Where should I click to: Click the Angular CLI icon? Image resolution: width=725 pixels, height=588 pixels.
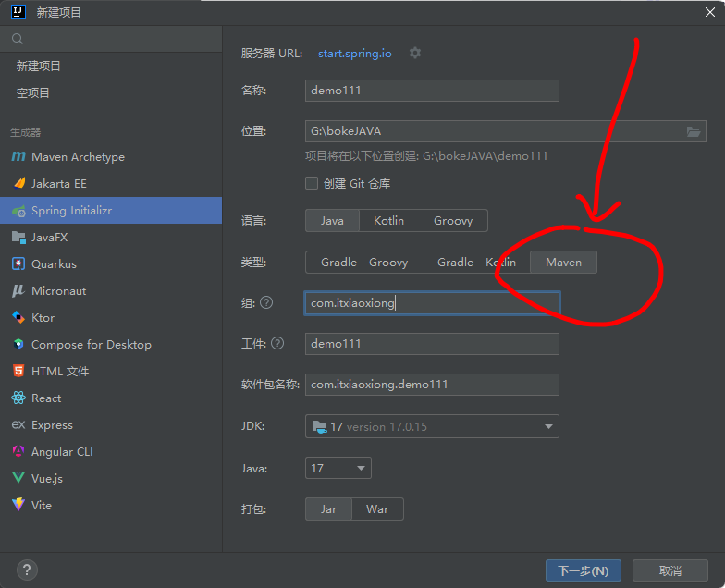tap(18, 451)
